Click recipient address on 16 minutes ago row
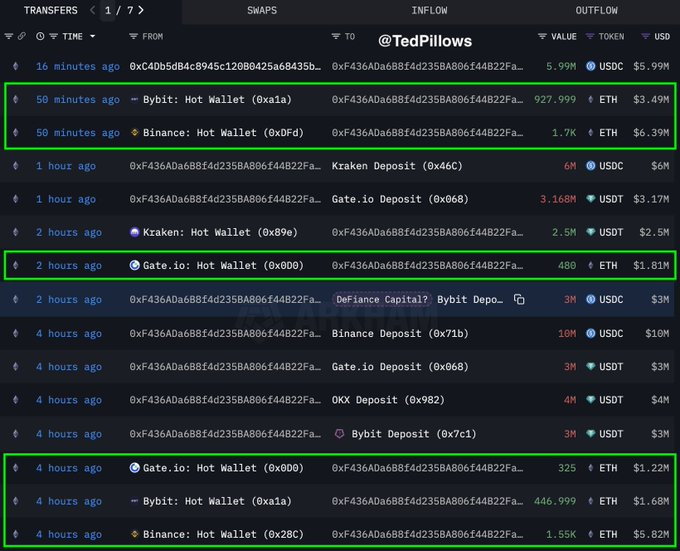Screen dimensions: 680x551 click(428, 66)
